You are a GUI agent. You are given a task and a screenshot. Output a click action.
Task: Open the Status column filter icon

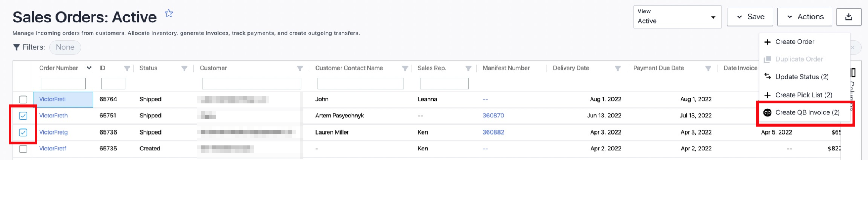[184, 68]
